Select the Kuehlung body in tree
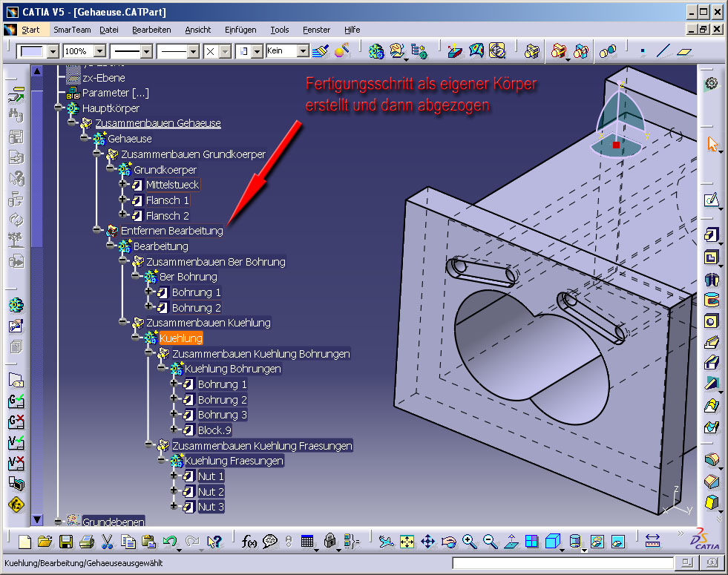Screen dimensions: 728x575 pyautogui.click(x=181, y=338)
